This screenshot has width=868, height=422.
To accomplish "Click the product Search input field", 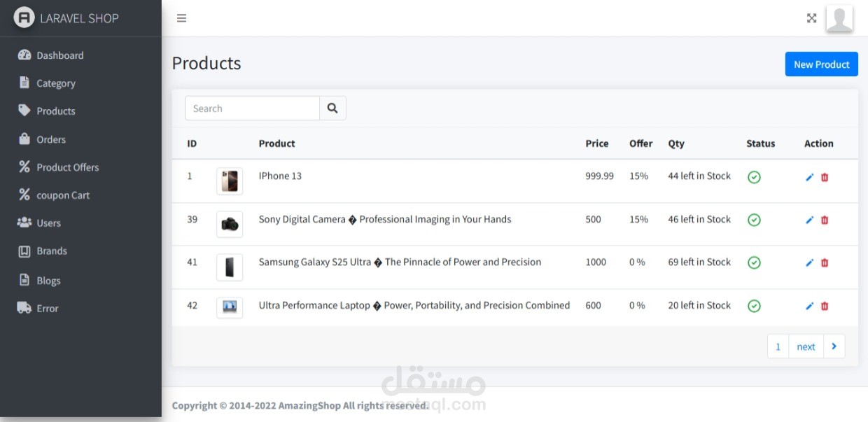I will pos(252,108).
